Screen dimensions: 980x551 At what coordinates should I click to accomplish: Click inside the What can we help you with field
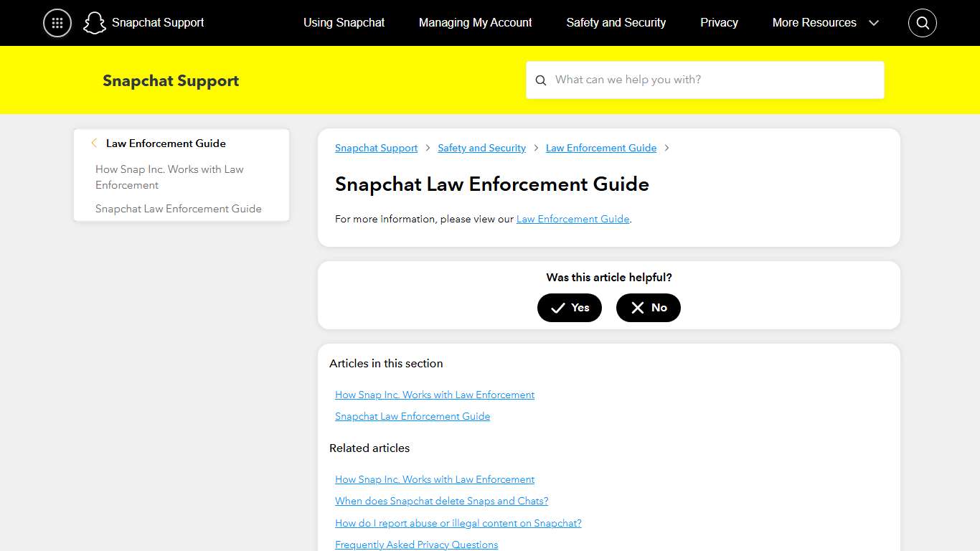pyautogui.click(x=705, y=80)
